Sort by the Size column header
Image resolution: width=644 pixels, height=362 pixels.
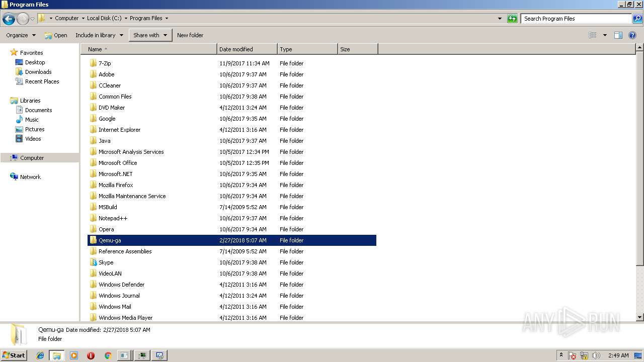point(358,49)
